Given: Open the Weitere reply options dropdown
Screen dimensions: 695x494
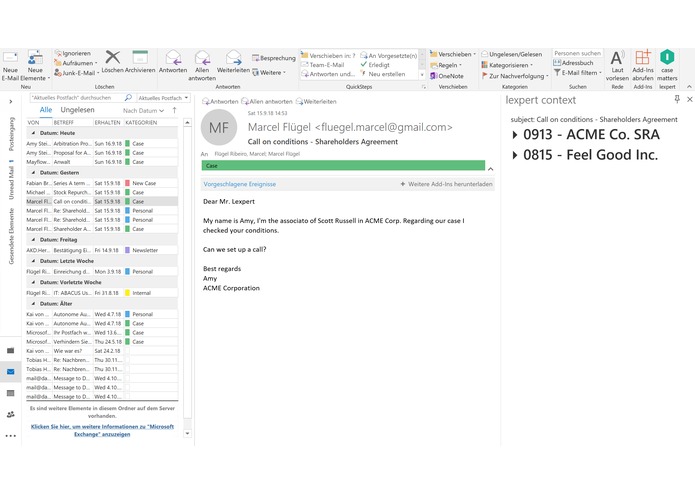Looking at the screenshot, I should tap(269, 73).
